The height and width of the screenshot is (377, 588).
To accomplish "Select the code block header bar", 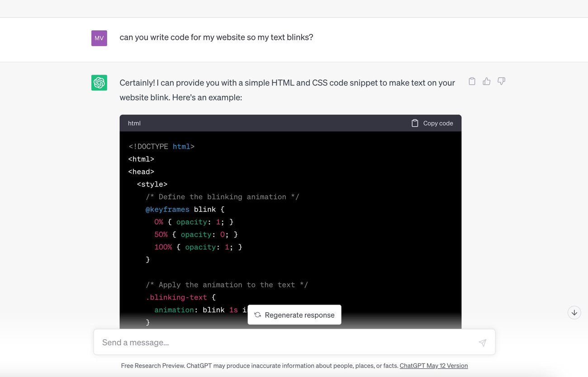I will point(290,123).
